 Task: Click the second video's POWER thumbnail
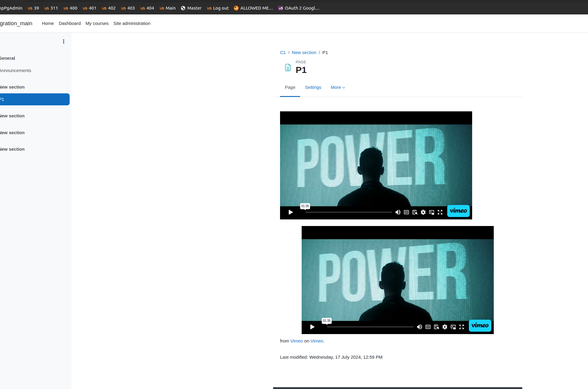397,280
